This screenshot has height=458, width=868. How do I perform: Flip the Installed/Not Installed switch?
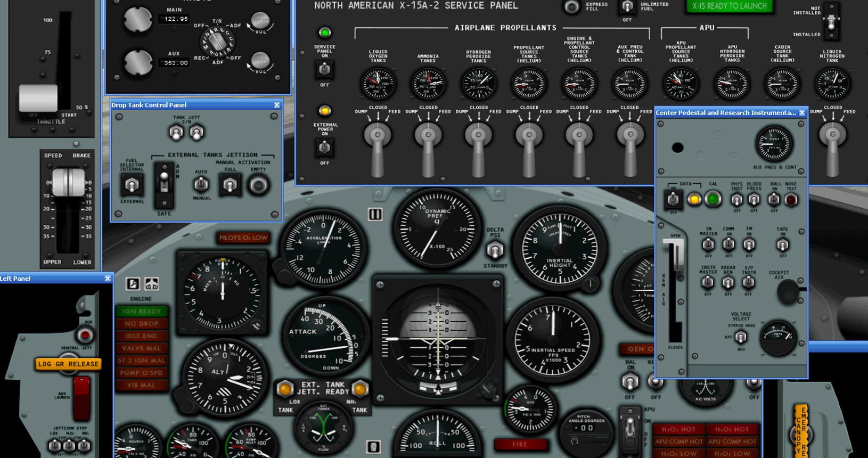(x=831, y=22)
